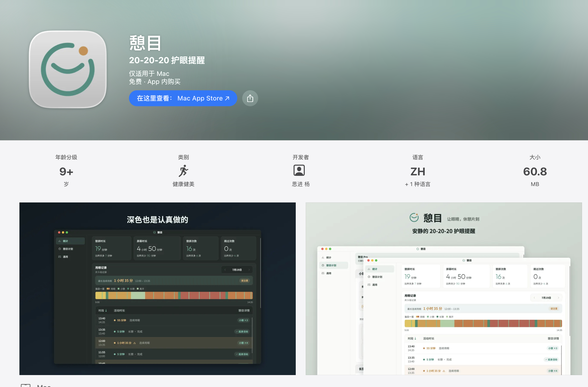Click the 年龄分级 heading

(66, 157)
